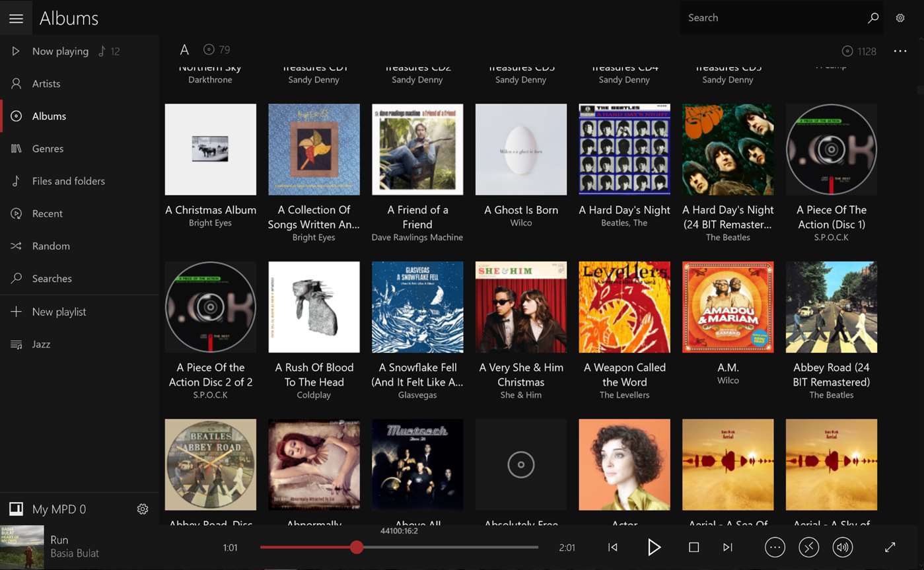Open A Very She & Him Christmas cover
Screen dimensions: 924x570
tap(521, 307)
